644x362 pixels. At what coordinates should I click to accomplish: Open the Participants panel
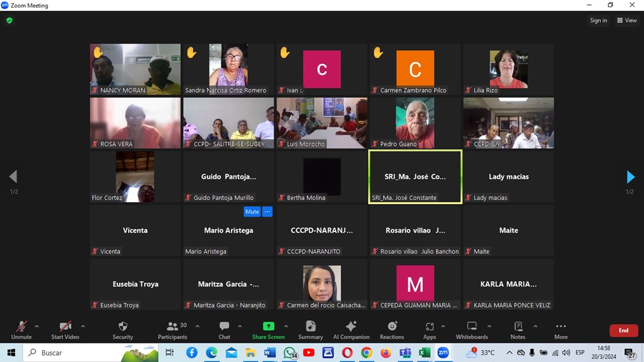[x=173, y=326]
